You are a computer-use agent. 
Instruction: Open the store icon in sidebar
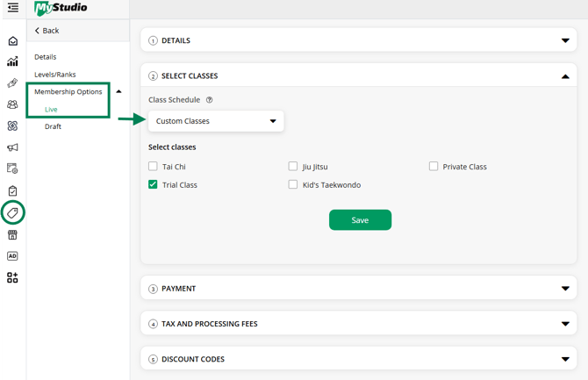click(12, 235)
